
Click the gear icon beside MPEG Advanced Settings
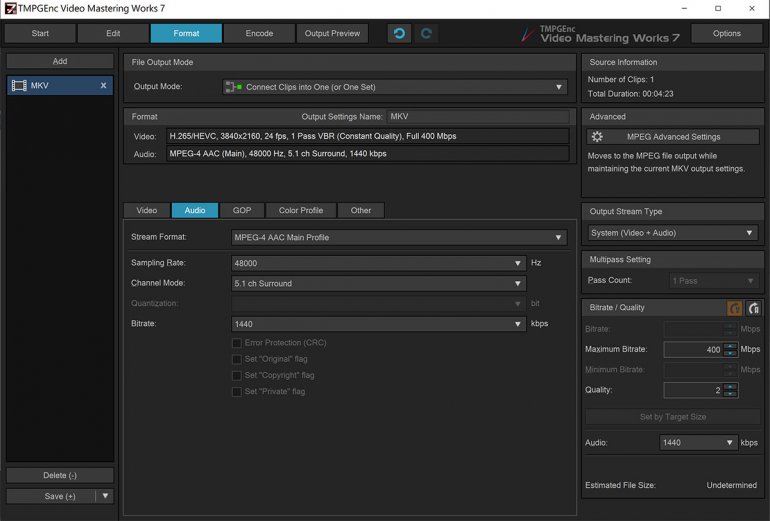[597, 136]
